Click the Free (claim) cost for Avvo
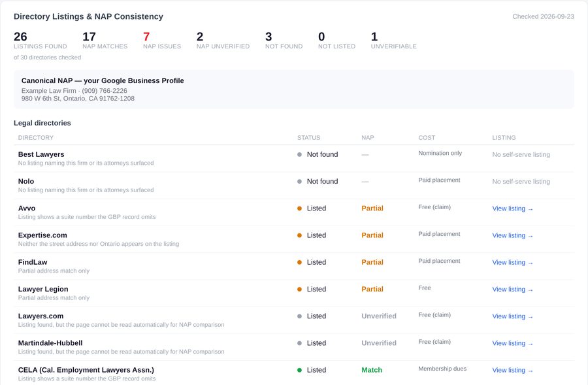This screenshot has height=385, width=588. pyautogui.click(x=434, y=207)
